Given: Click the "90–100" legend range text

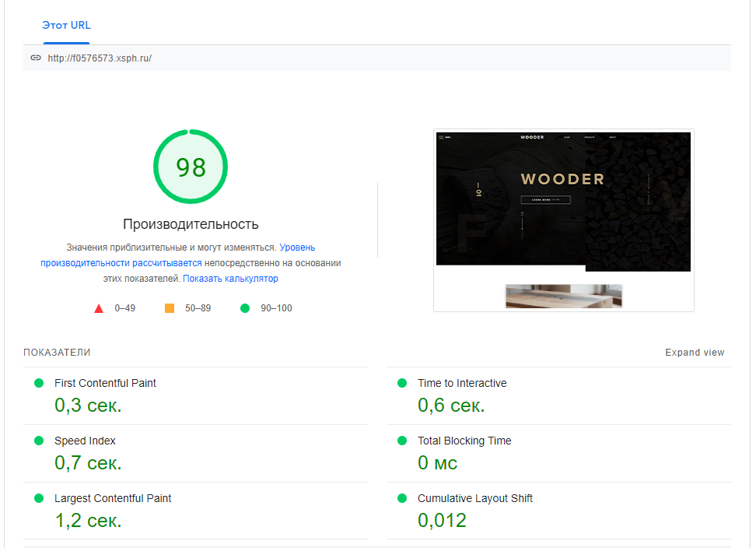Looking at the screenshot, I should click(x=276, y=308).
